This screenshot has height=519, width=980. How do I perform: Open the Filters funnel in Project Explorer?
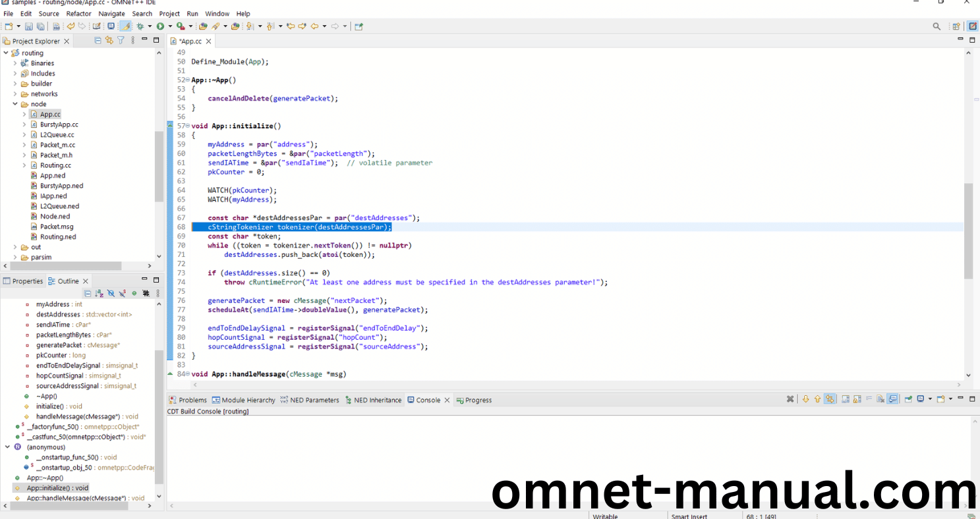coord(120,40)
